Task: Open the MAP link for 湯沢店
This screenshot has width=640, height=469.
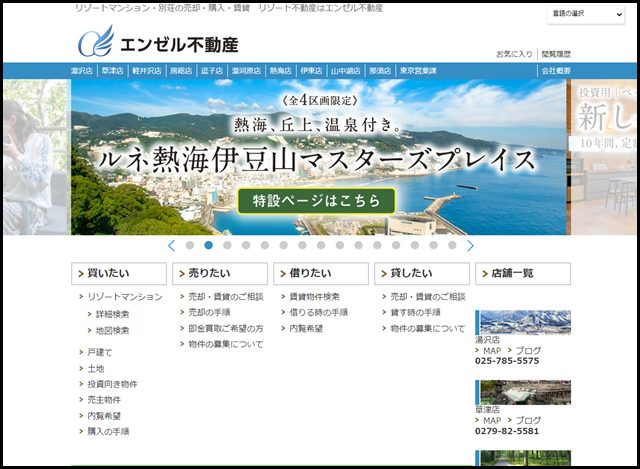Action: [492, 351]
